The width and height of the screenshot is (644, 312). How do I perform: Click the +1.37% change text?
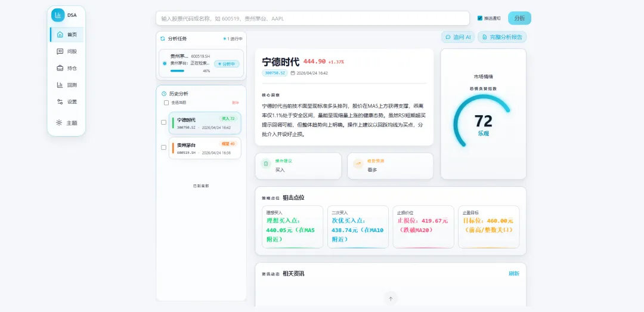coord(336,62)
